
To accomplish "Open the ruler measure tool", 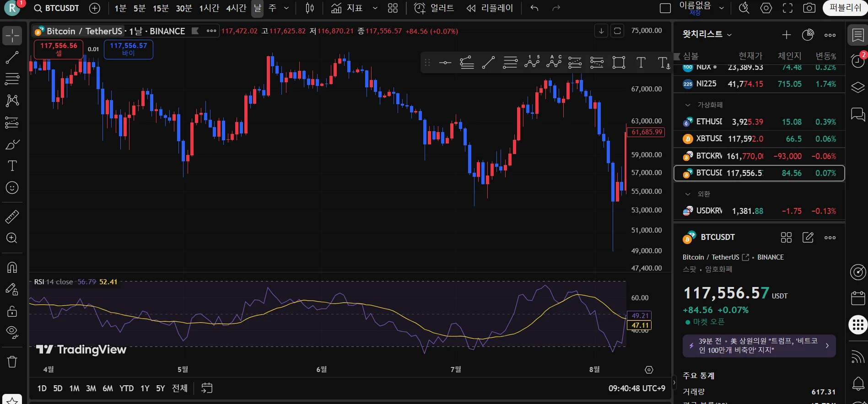I will point(12,217).
